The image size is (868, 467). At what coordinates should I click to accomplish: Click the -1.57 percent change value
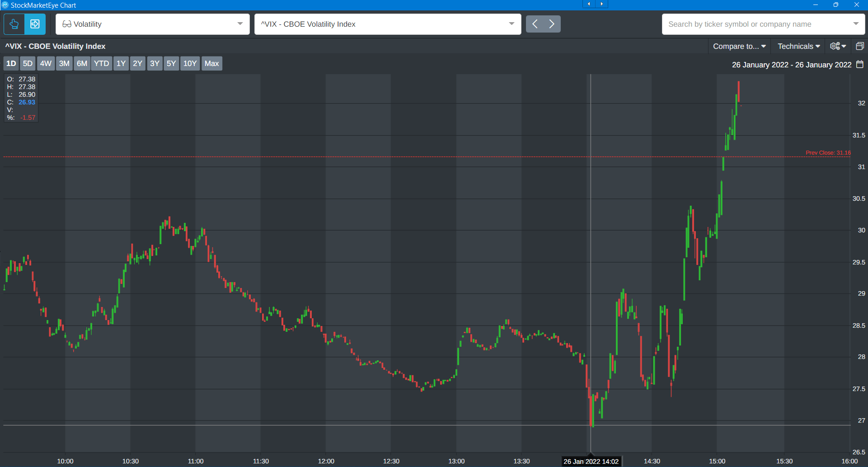point(28,118)
